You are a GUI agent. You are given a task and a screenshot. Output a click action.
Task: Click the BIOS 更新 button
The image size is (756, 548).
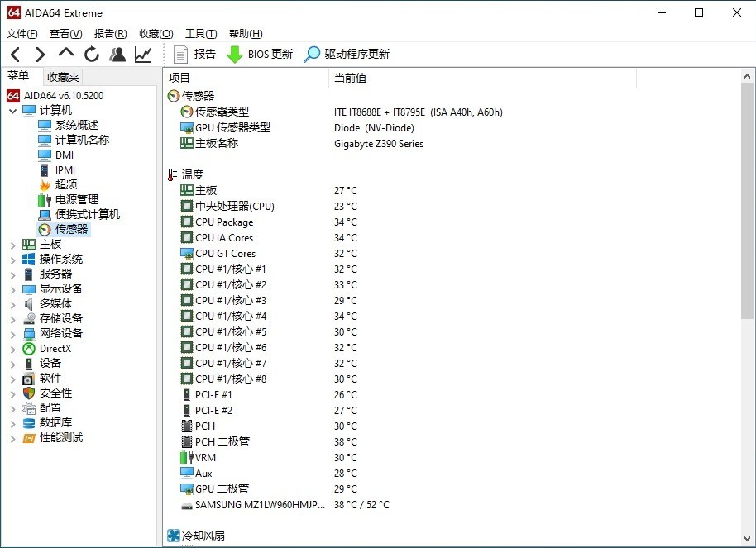click(260, 54)
